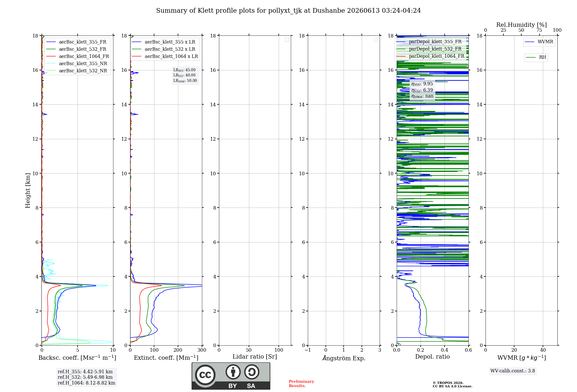Click legend entry parDepol_klett_532_FR
Screen dimensions: 577x392
(435, 49)
